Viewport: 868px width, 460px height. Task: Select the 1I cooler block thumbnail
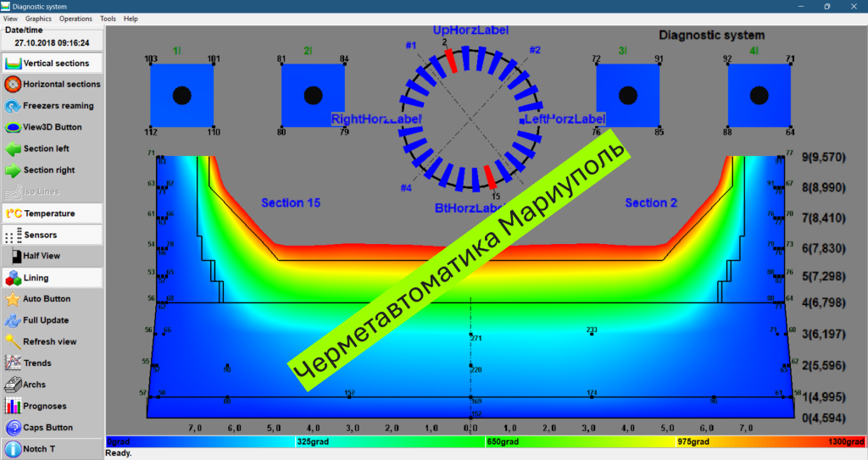click(182, 96)
